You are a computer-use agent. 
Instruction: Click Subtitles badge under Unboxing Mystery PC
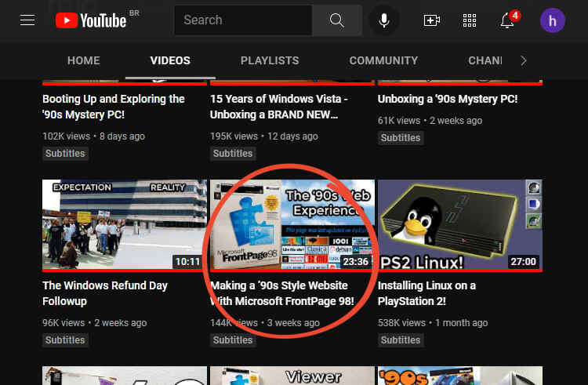tap(401, 137)
